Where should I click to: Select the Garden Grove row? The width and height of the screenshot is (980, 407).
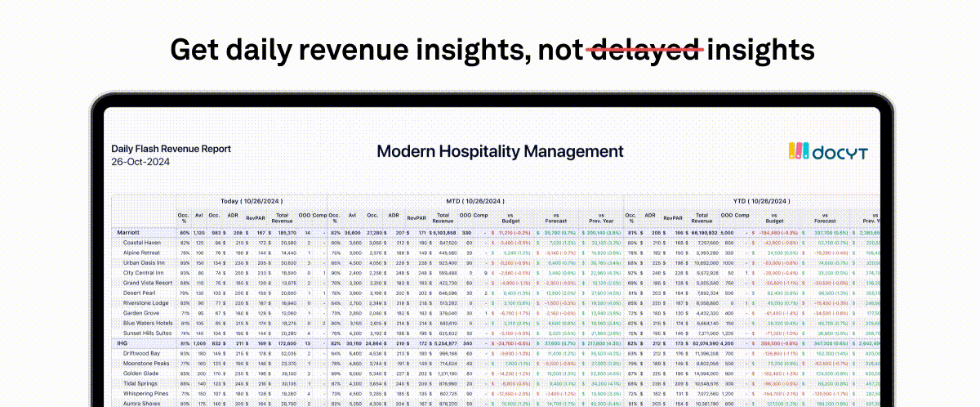496,312
